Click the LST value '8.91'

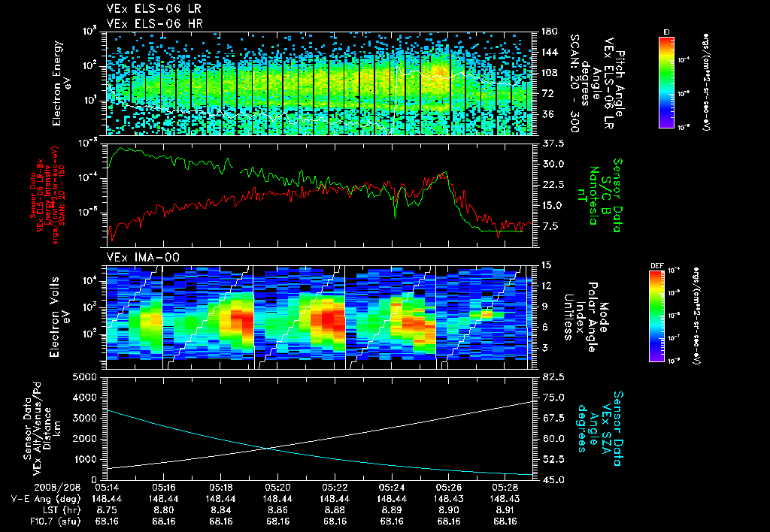[x=506, y=510]
